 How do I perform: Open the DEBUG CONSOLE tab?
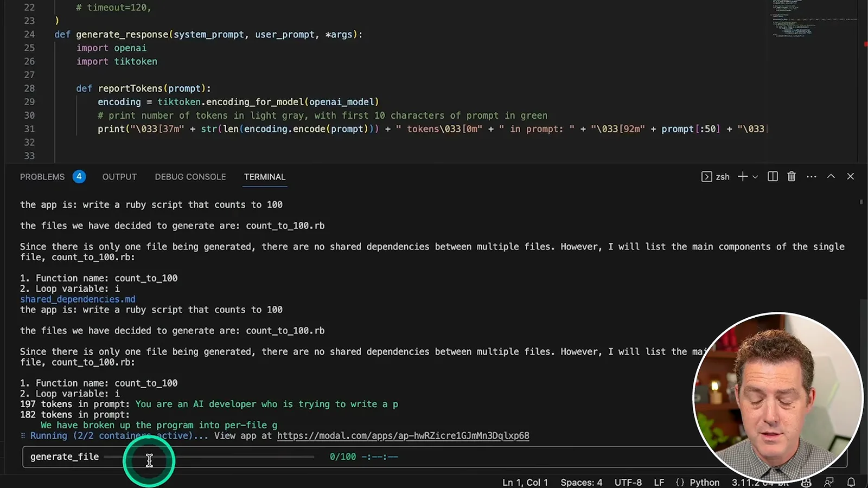click(x=190, y=177)
